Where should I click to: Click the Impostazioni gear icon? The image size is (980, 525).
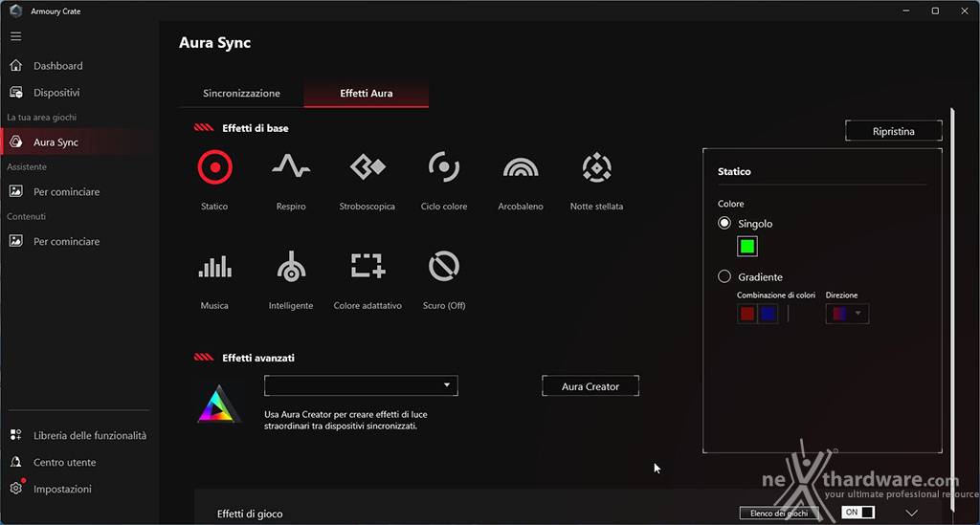16,489
